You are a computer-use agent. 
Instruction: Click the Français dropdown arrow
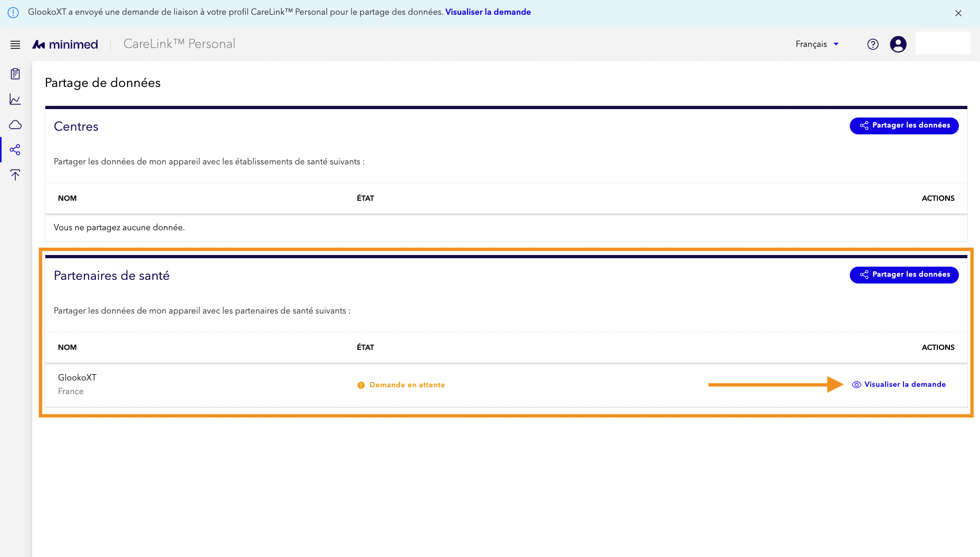[836, 44]
